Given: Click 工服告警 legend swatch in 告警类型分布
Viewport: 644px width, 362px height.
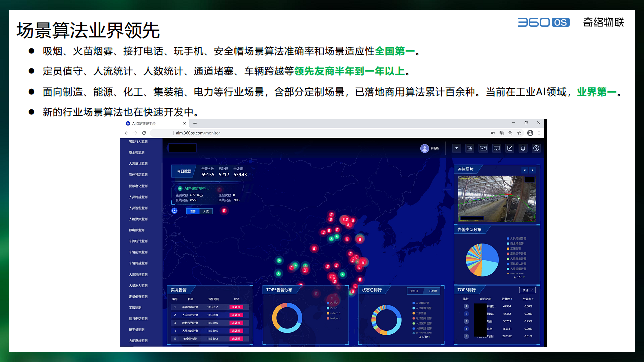Looking at the screenshot, I should (508, 248).
